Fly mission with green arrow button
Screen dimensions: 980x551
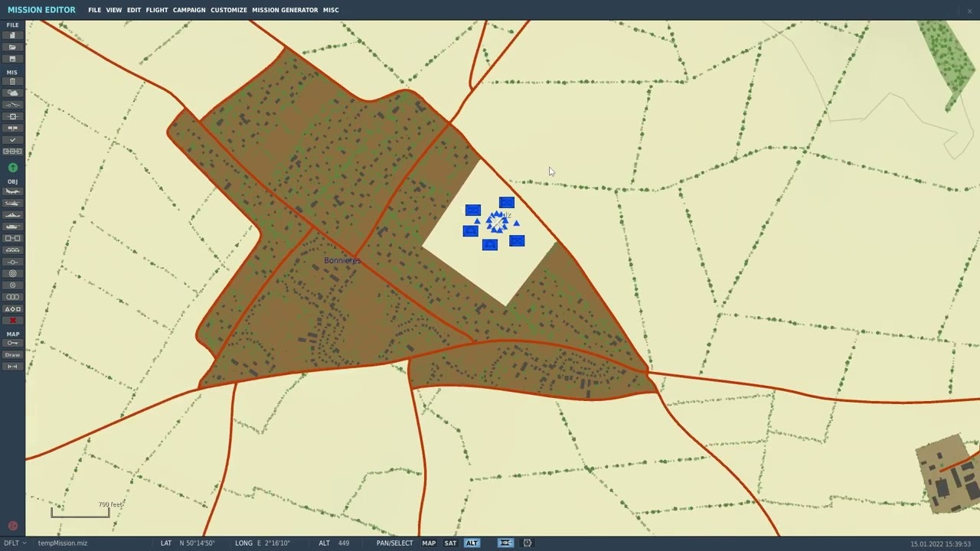[12, 168]
